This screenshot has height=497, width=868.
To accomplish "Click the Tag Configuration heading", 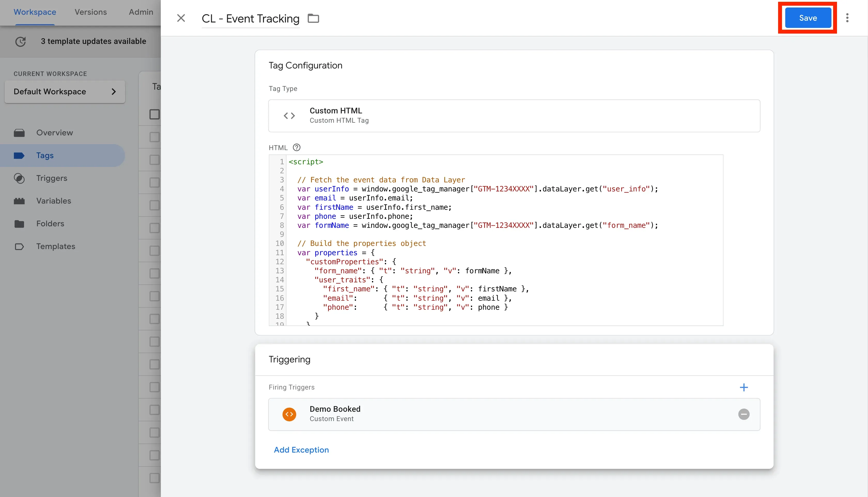I will tap(305, 66).
